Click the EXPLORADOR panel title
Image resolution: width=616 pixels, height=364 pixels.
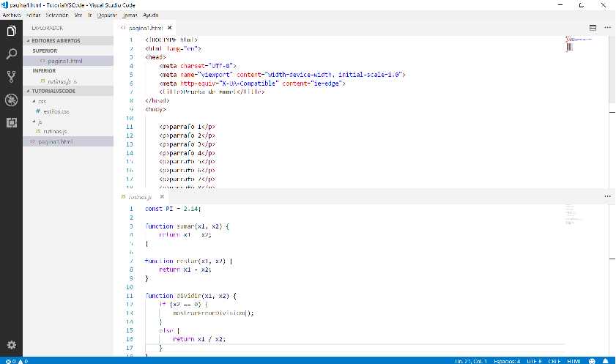pos(48,28)
